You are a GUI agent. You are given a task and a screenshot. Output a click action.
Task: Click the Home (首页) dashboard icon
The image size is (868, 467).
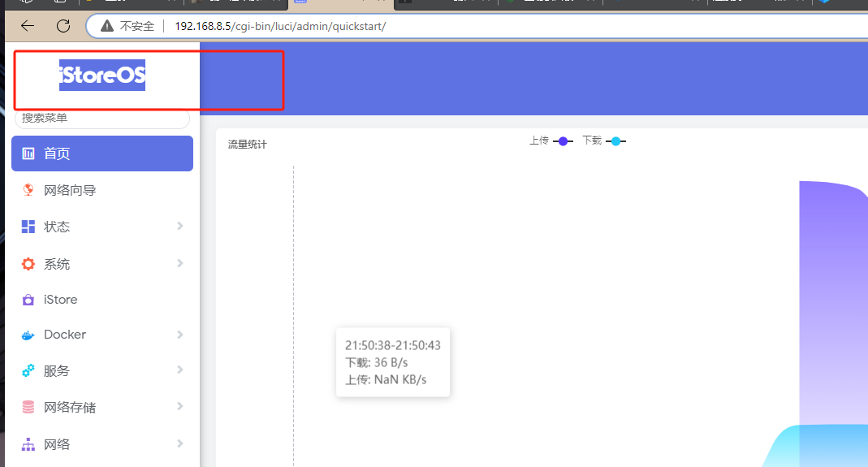[x=28, y=154]
